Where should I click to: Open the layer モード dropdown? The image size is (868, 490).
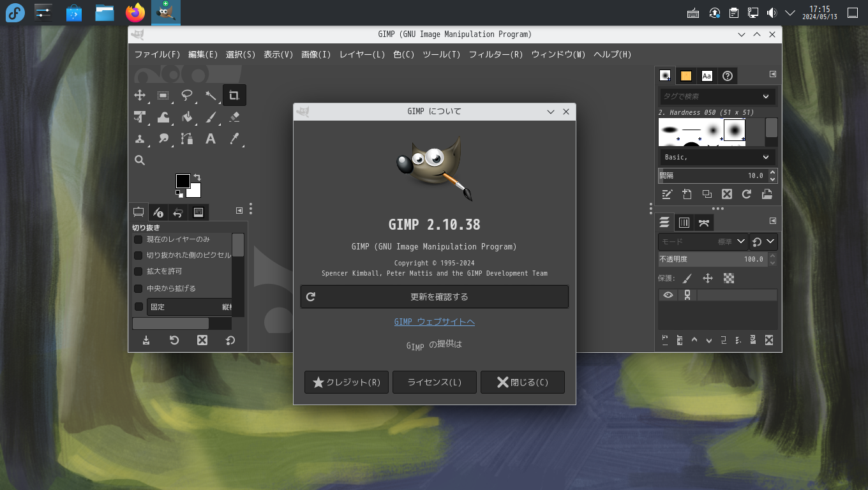pos(703,242)
